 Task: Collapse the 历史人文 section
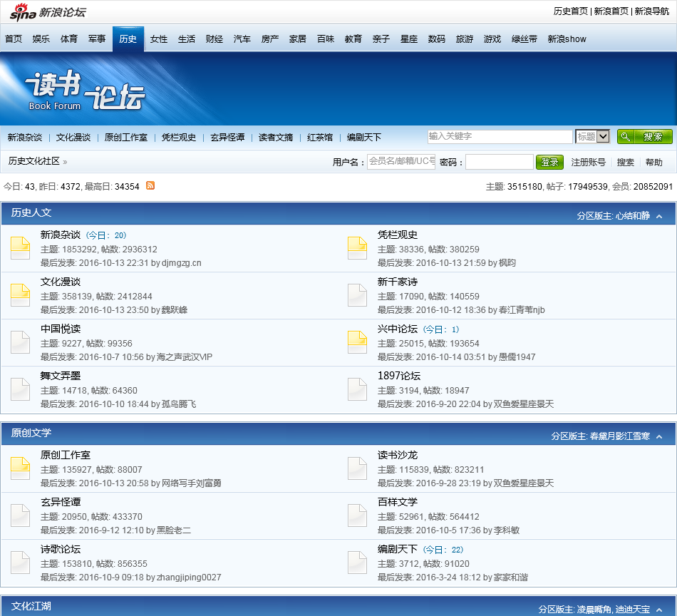click(x=659, y=216)
